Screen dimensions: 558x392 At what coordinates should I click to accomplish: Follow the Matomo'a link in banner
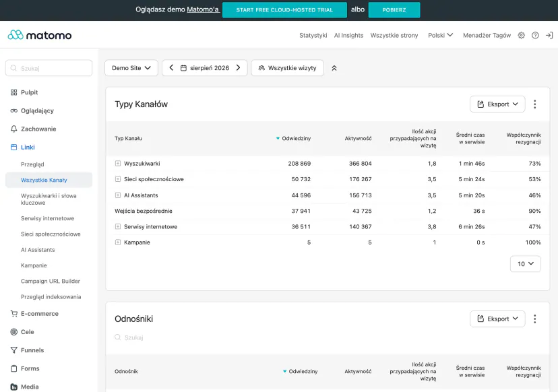tap(202, 9)
